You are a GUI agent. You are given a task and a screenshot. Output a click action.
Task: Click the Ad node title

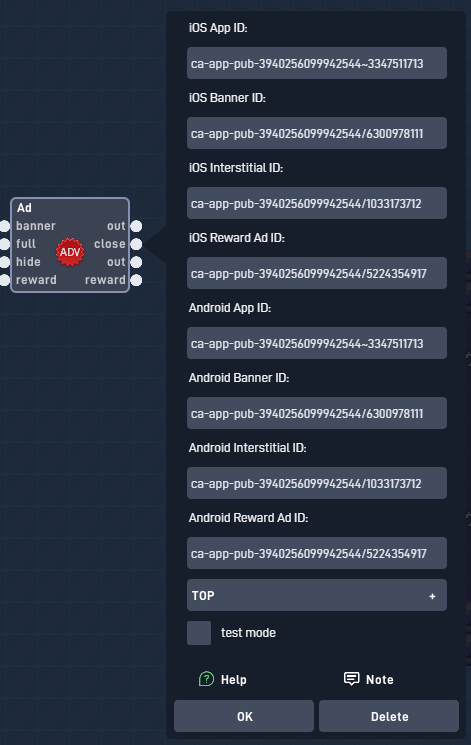[x=24, y=208]
